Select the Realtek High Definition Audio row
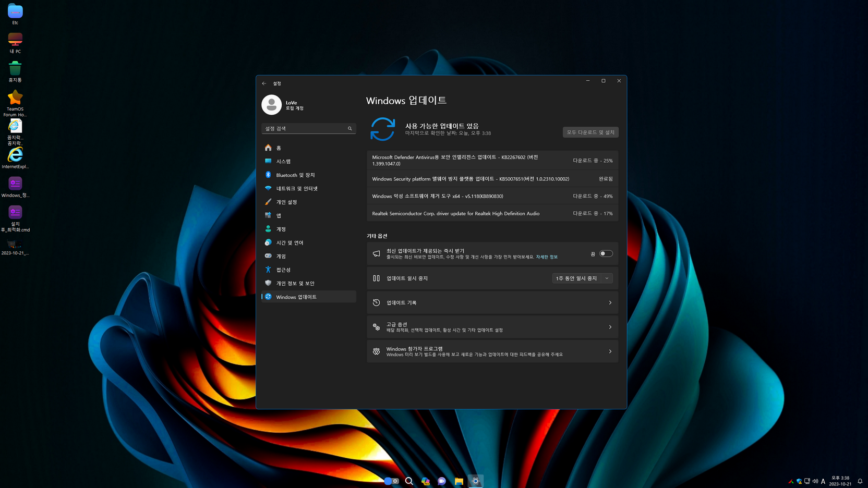The width and height of the screenshot is (868, 488). (492, 213)
